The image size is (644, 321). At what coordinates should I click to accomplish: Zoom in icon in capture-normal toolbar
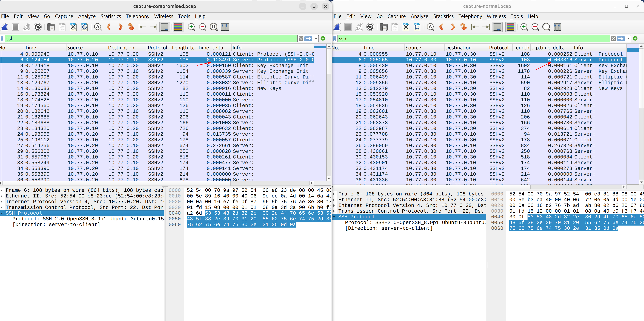(x=524, y=27)
